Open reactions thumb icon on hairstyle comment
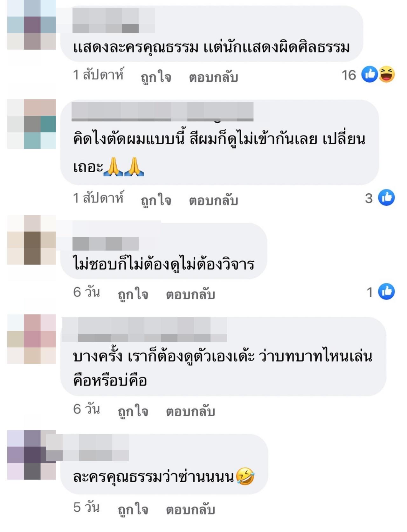This screenshot has width=407, height=532. point(386,197)
